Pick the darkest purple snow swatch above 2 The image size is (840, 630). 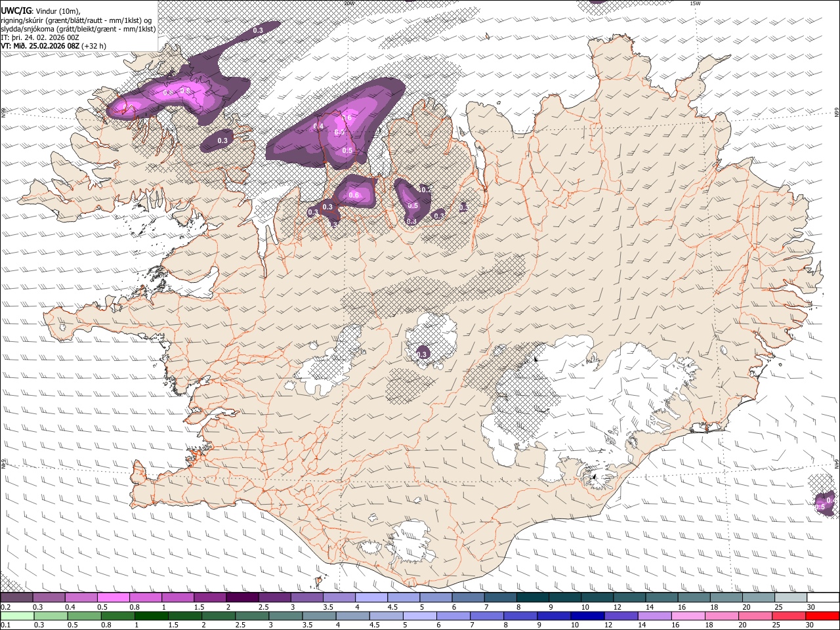tap(242, 598)
